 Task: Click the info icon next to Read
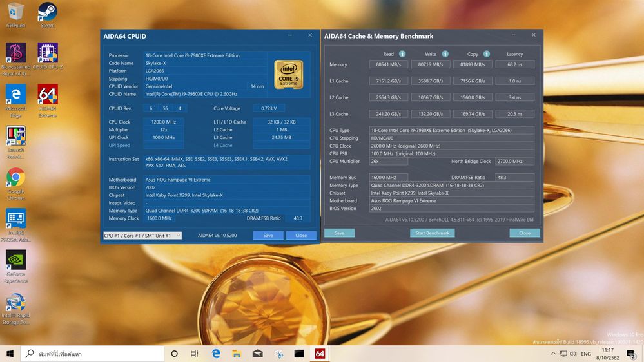tap(402, 53)
